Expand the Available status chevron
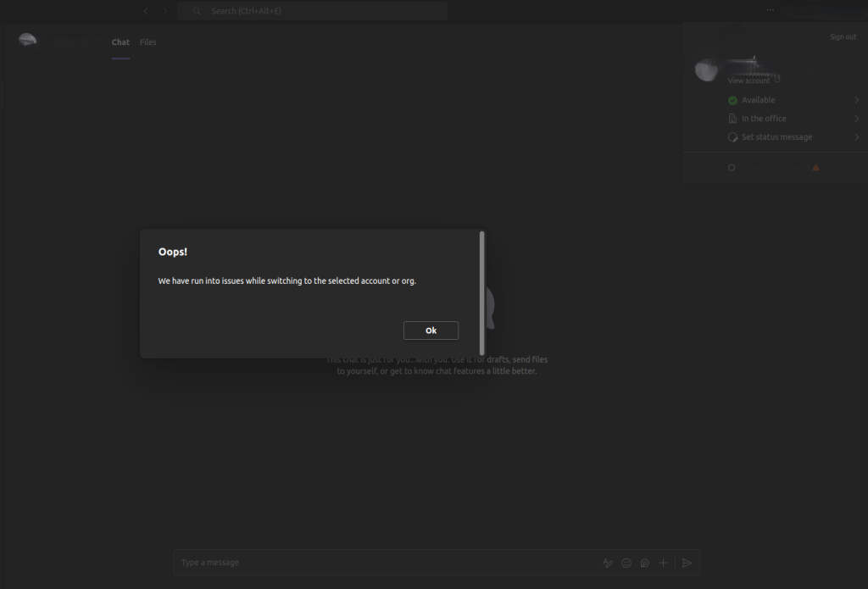The height and width of the screenshot is (589, 868). [x=856, y=100]
